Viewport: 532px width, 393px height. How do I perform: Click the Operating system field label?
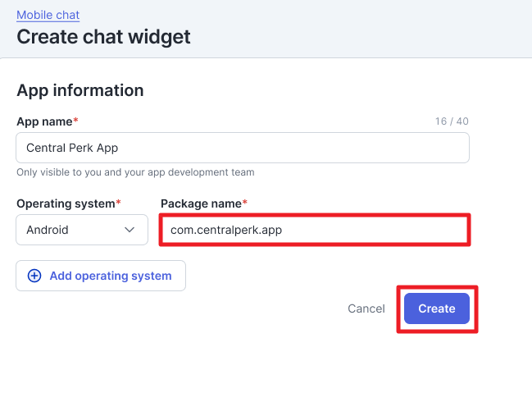pos(66,203)
